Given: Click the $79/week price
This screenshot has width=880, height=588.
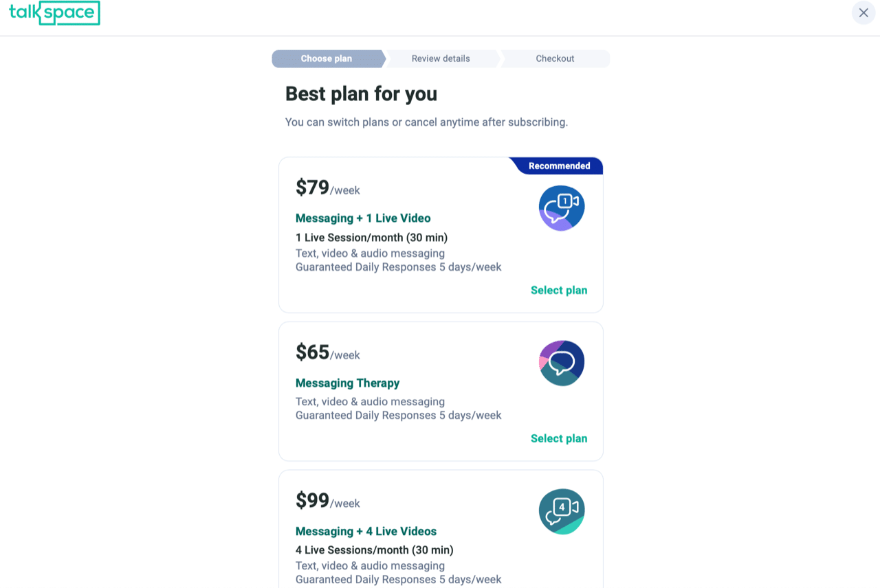Looking at the screenshot, I should pyautogui.click(x=328, y=188).
